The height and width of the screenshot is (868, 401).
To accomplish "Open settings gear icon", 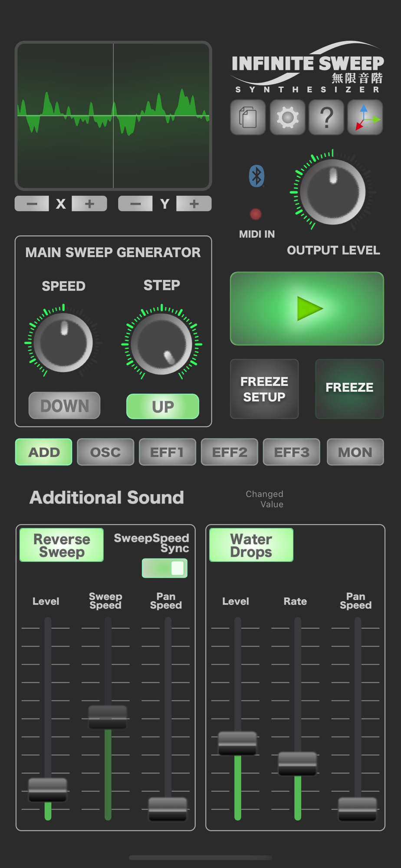I will [x=287, y=117].
